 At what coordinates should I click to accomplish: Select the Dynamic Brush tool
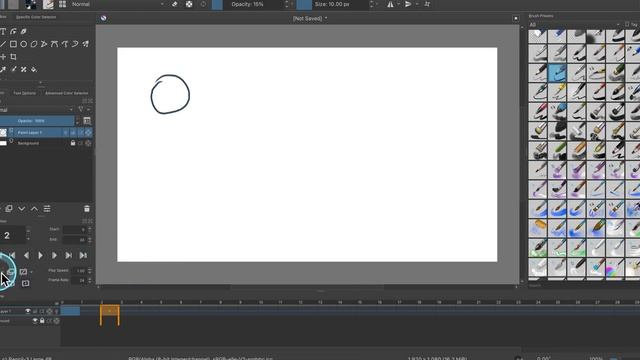point(75,44)
